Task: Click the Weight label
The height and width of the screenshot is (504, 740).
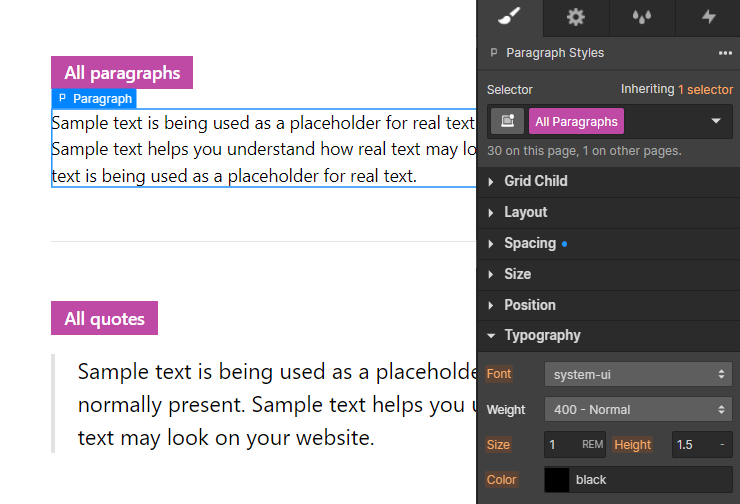Action: 506,410
